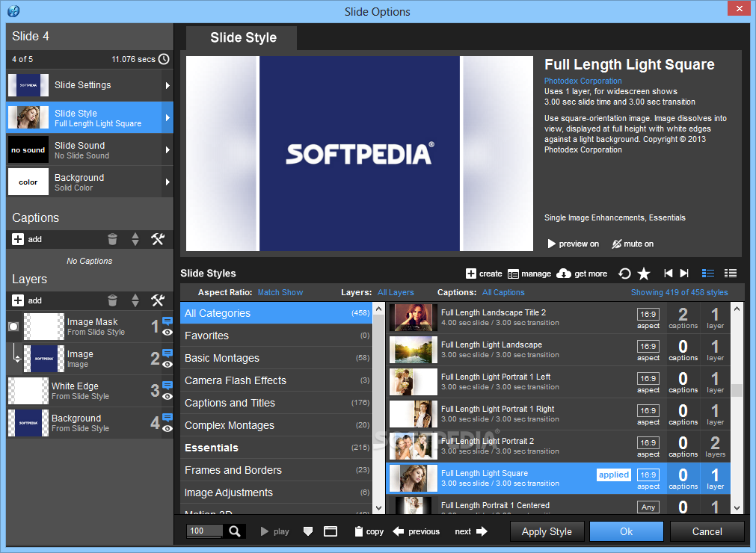The image size is (756, 553).
Task: Toggle notes icon on Image Mask layer
Action: (168, 321)
